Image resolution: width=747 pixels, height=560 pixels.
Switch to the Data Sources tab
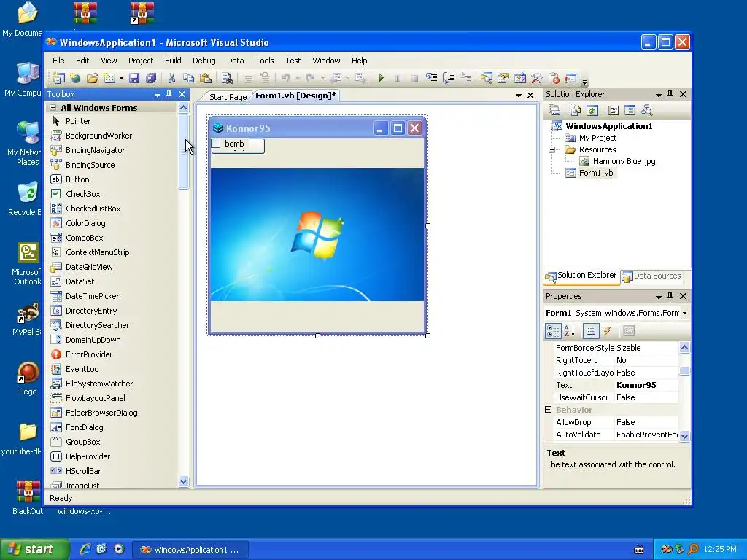[x=651, y=276]
